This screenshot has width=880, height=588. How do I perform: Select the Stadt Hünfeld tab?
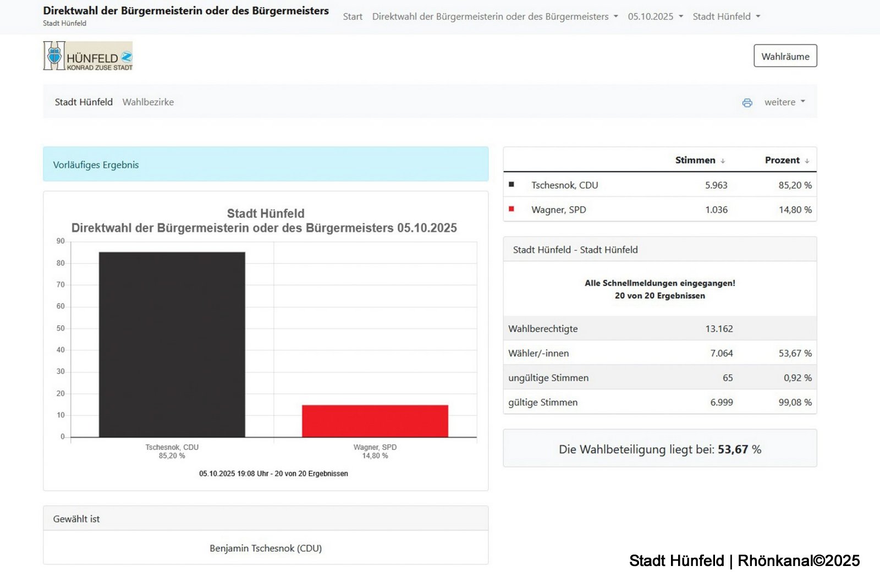(x=84, y=102)
